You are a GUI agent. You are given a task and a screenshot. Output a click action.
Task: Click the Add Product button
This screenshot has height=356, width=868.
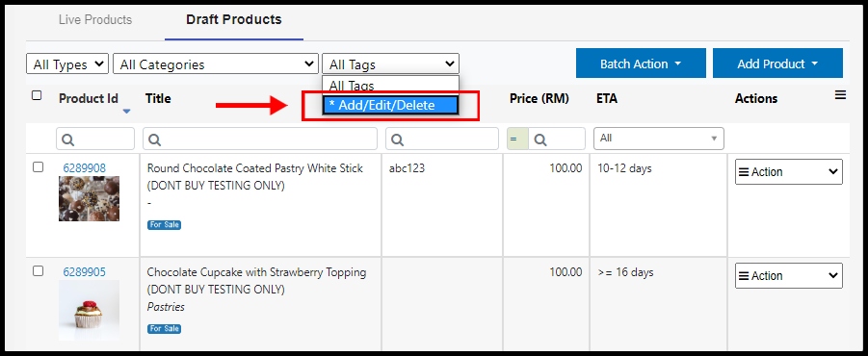pyautogui.click(x=777, y=64)
